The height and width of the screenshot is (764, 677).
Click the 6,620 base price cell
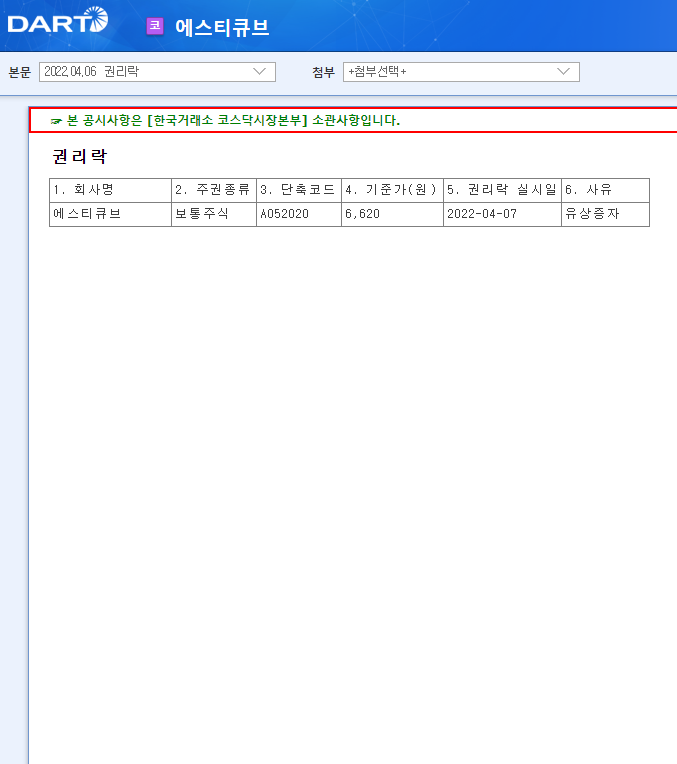pos(392,214)
